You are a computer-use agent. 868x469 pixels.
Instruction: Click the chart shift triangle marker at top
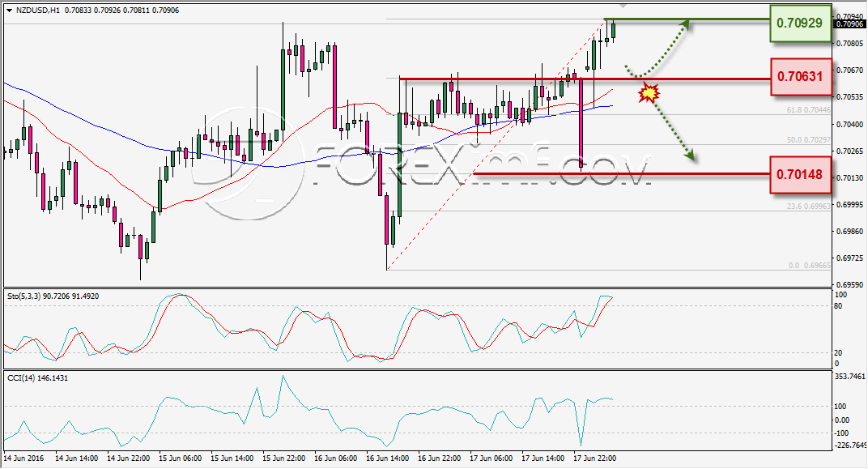[623, 6]
